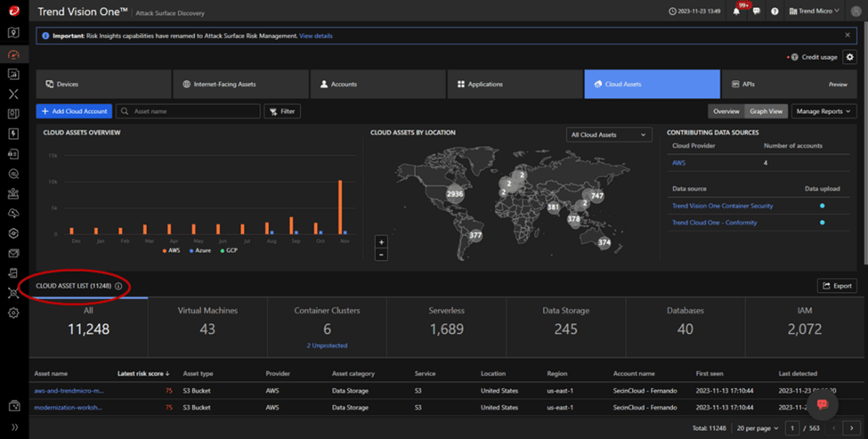This screenshot has height=439, width=868.
Task: Select the Databases card
Action: (685, 327)
